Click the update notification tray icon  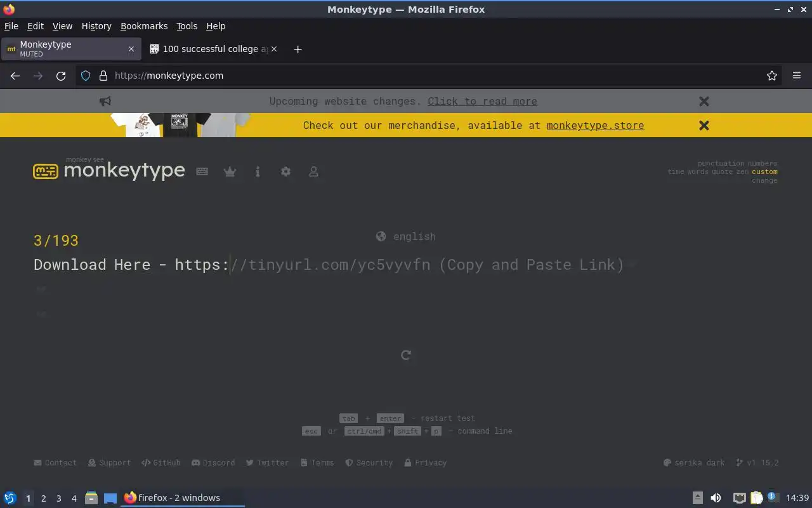pyautogui.click(x=772, y=497)
